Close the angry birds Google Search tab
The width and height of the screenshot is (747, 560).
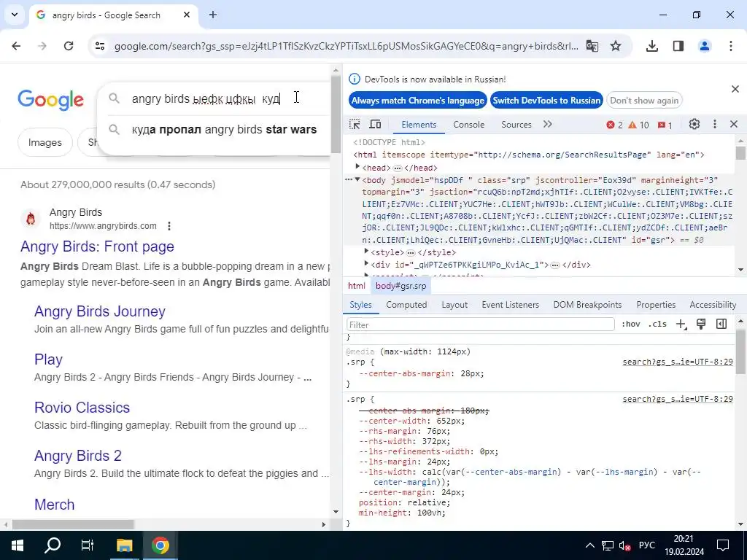coord(187,15)
